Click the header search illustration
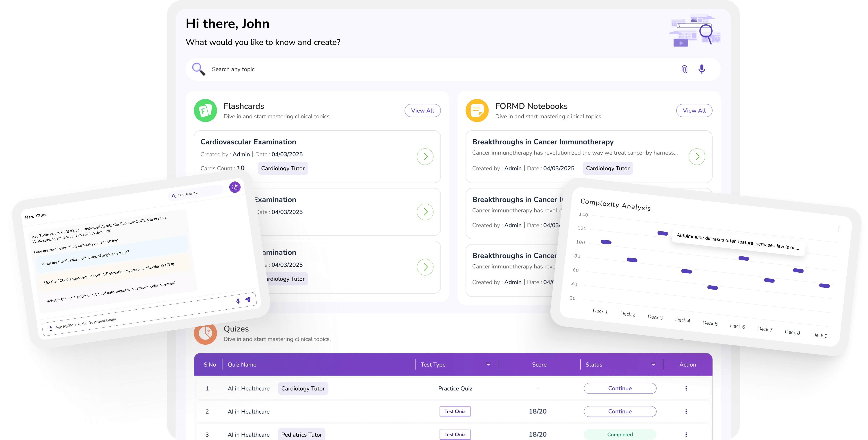 pos(695,30)
